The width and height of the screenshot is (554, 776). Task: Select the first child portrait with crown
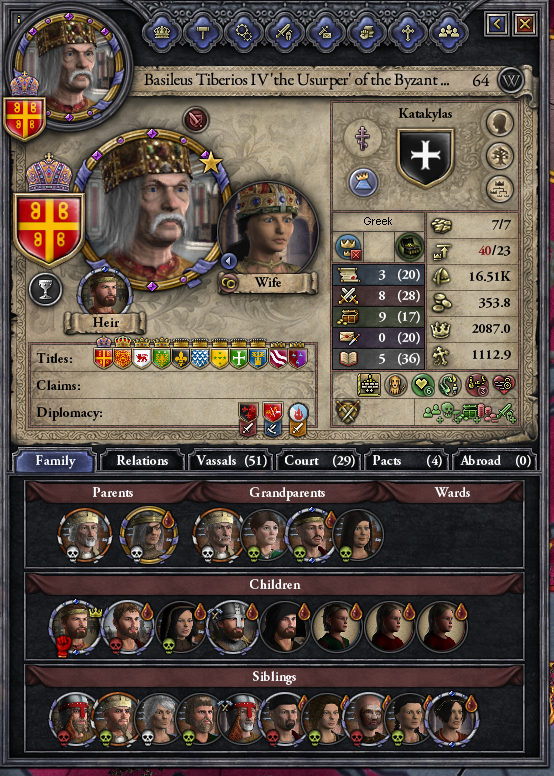(x=74, y=627)
